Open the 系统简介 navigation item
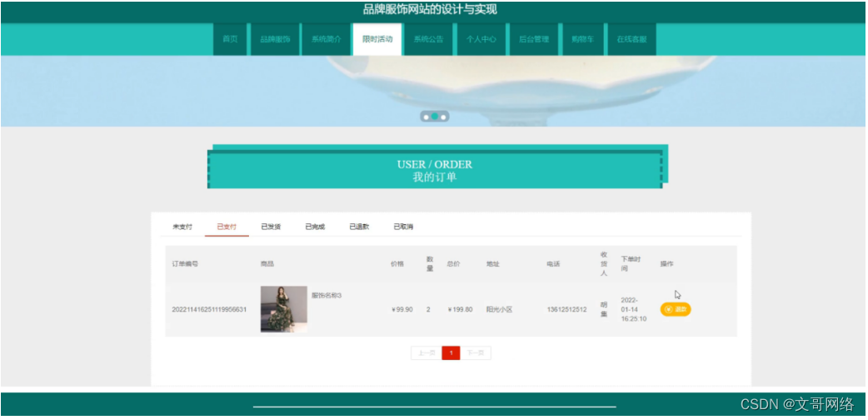The width and height of the screenshot is (868, 420). tap(326, 39)
